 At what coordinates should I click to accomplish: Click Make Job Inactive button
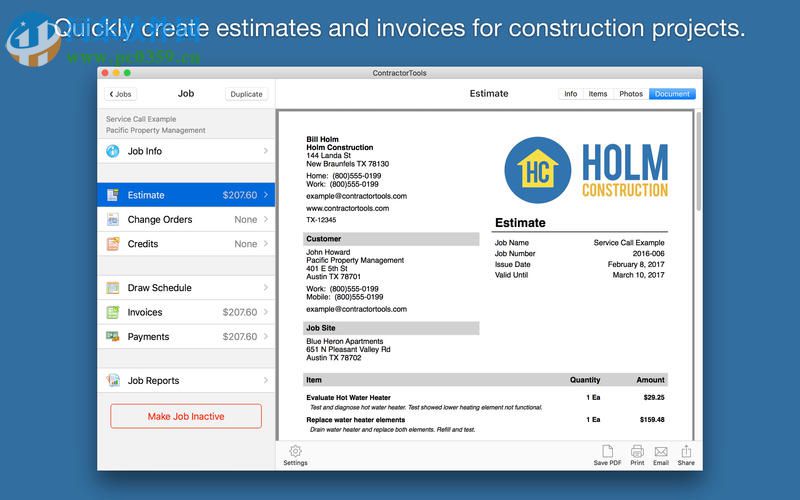(186, 416)
